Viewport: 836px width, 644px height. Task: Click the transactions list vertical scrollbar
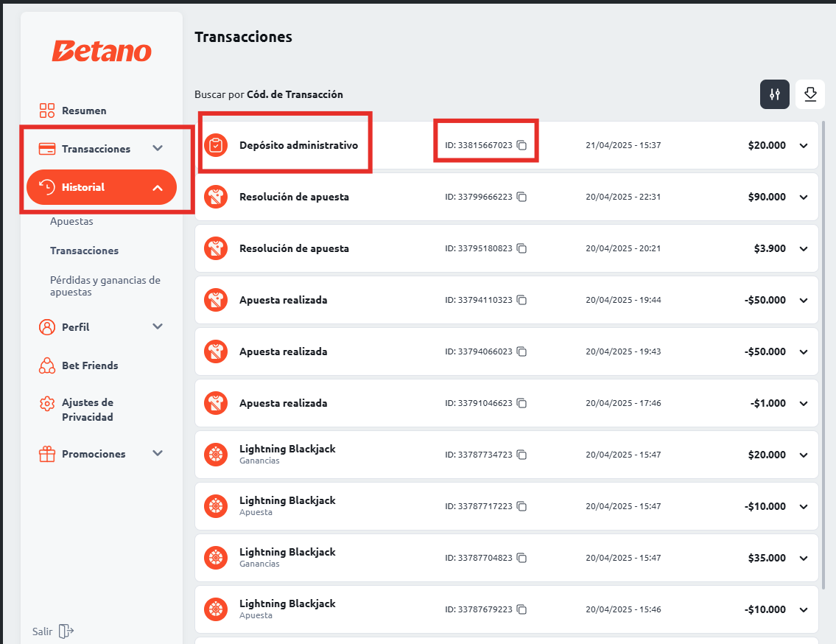[823, 354]
